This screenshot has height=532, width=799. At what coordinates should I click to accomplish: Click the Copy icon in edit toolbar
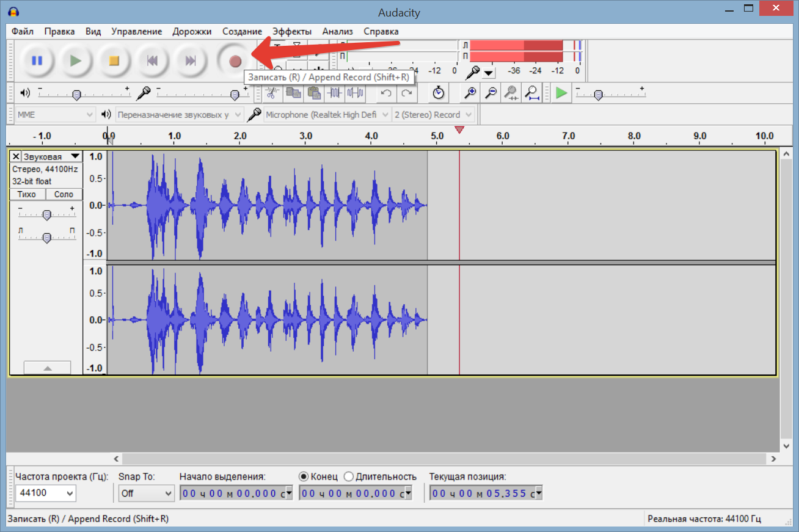(x=293, y=93)
